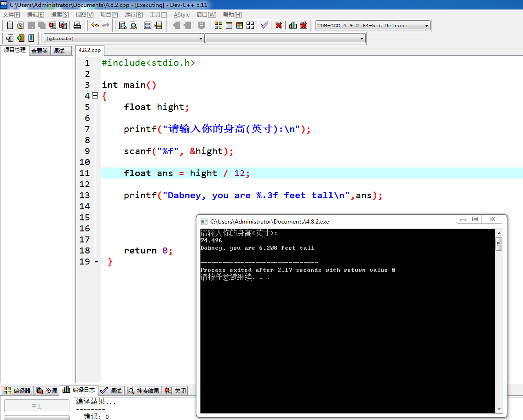Viewport: 523px width, 420px height.
Task: Click the scanf line in the editor
Action: (x=178, y=151)
